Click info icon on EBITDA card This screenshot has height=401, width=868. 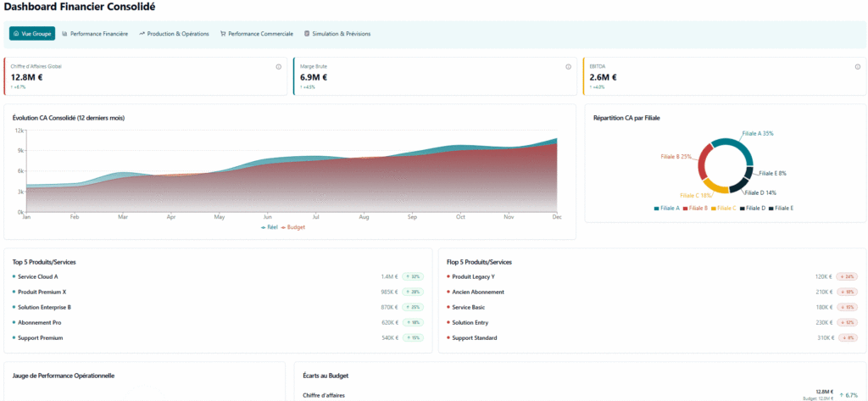tap(858, 67)
